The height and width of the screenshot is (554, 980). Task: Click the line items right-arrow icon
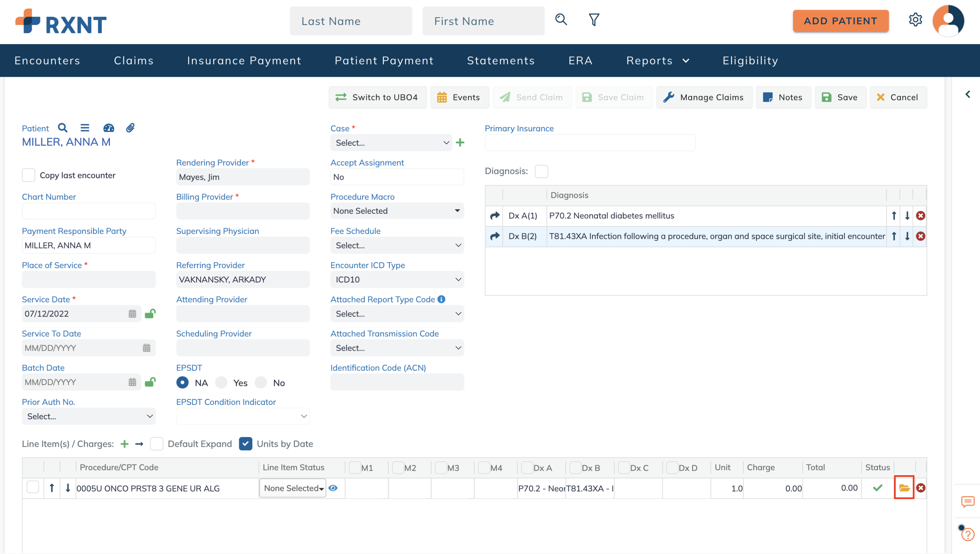[139, 444]
